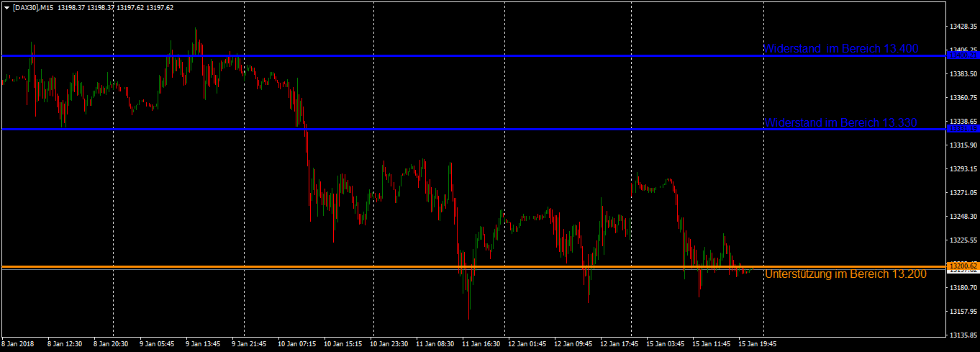Click time axis label '10 Jan 23:30'
The image size is (980, 352).
(389, 344)
